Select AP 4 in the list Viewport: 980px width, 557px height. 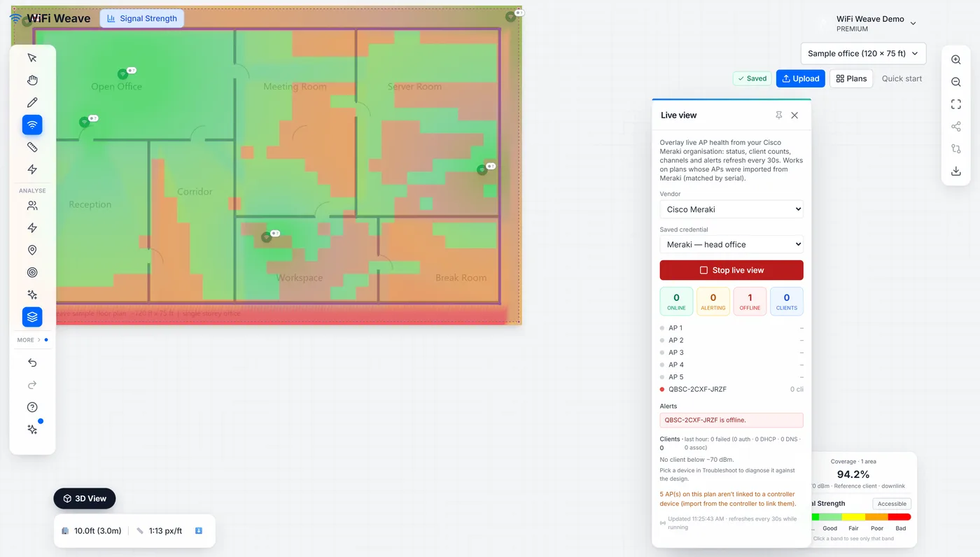(731, 365)
